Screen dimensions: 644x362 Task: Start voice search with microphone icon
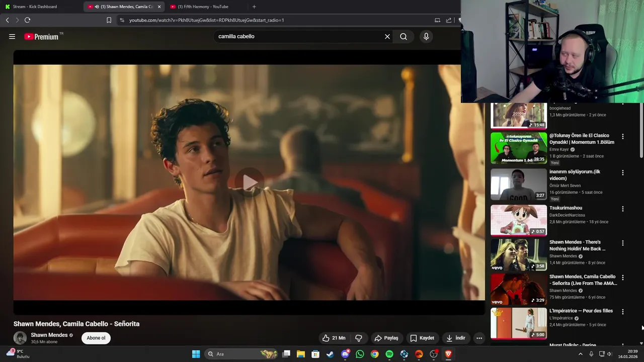[426, 36]
